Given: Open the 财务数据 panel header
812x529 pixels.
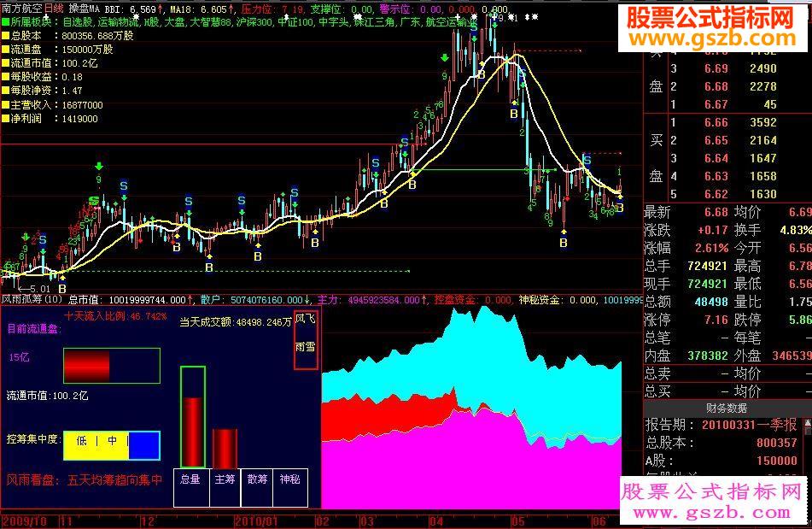Looking at the screenshot, I should (726, 408).
